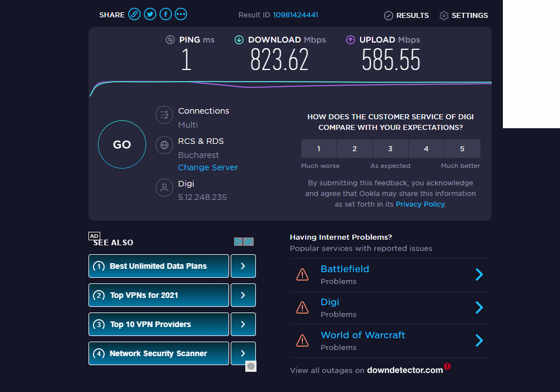Click the user icon next to Digi
Image resolution: width=560 pixels, height=392 pixels.
point(164,188)
